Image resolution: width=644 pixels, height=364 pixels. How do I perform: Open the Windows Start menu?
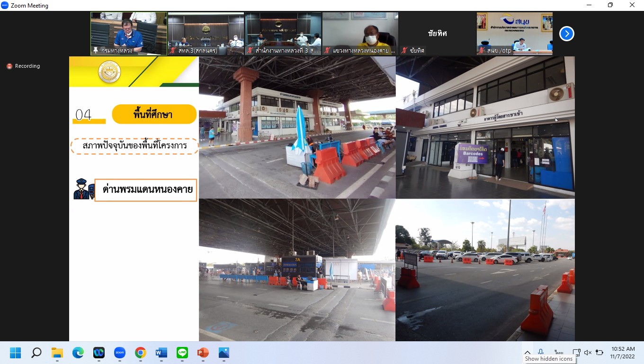coord(16,353)
